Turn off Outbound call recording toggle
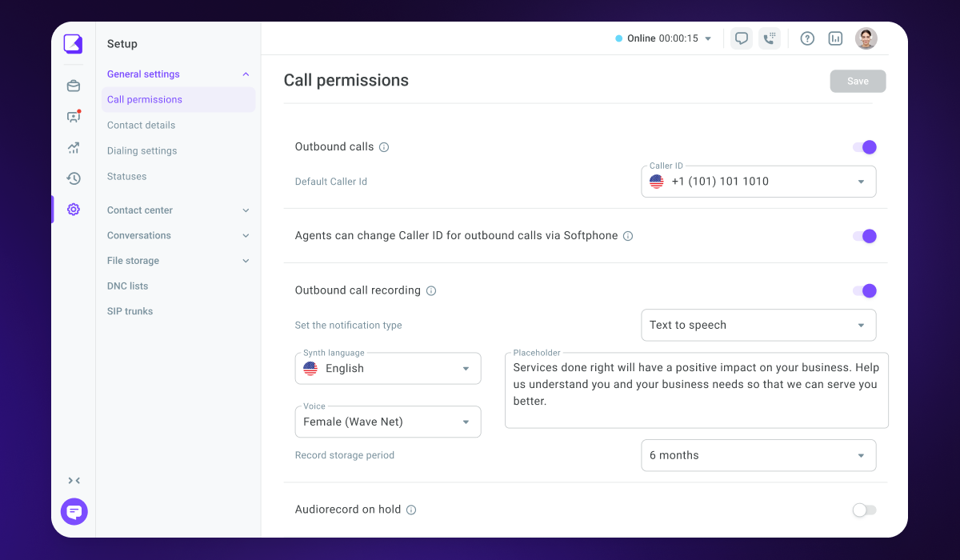Screen dimensions: 960x560 [x=865, y=290]
